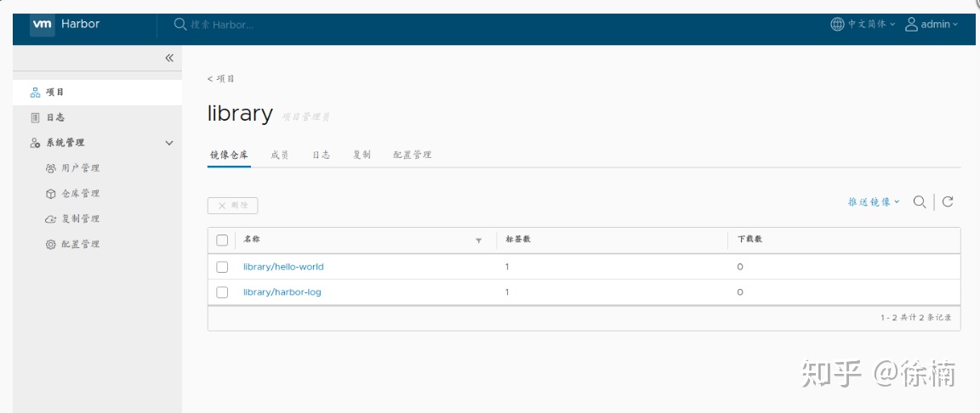The width and height of the screenshot is (980, 413).
Task: Open repository search via magnifier icon
Action: (920, 201)
